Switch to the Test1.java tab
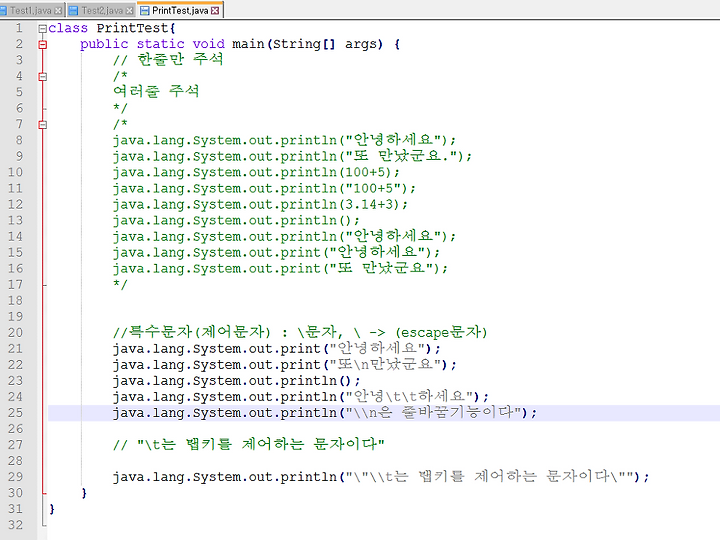720x540 pixels. (x=30, y=10)
